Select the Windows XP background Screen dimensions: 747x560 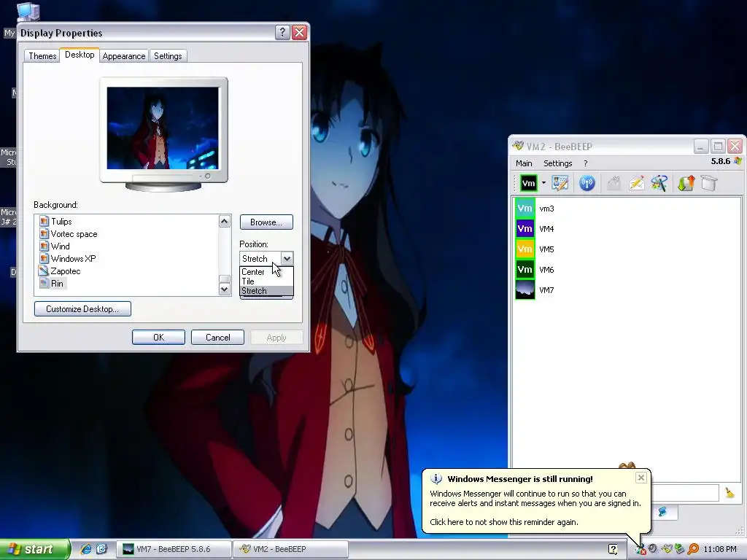click(73, 259)
